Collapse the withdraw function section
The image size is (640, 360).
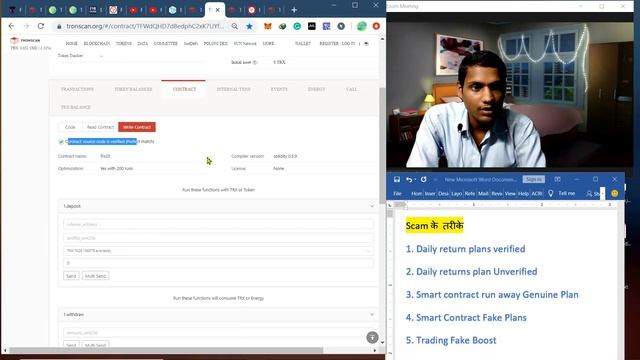tap(372, 314)
